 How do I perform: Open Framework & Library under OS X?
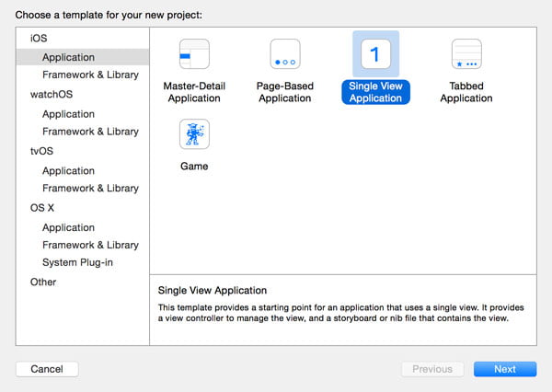click(x=90, y=245)
